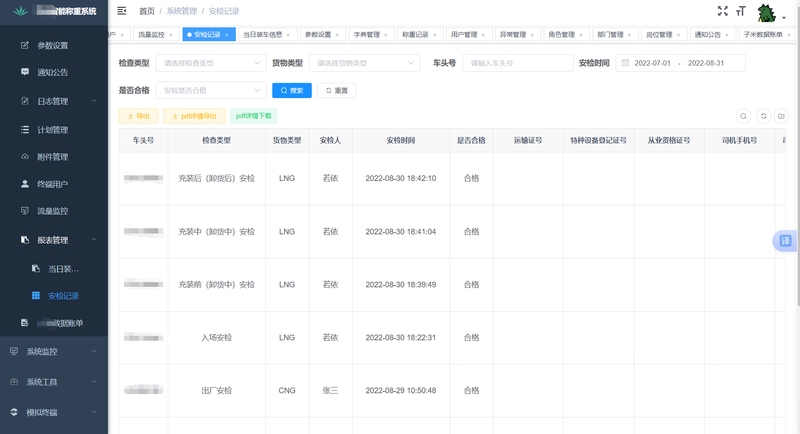Click the 重置 button

[x=336, y=90]
